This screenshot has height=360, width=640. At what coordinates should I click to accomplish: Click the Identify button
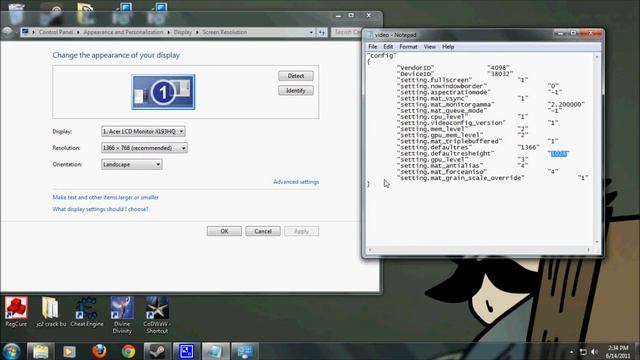(296, 91)
